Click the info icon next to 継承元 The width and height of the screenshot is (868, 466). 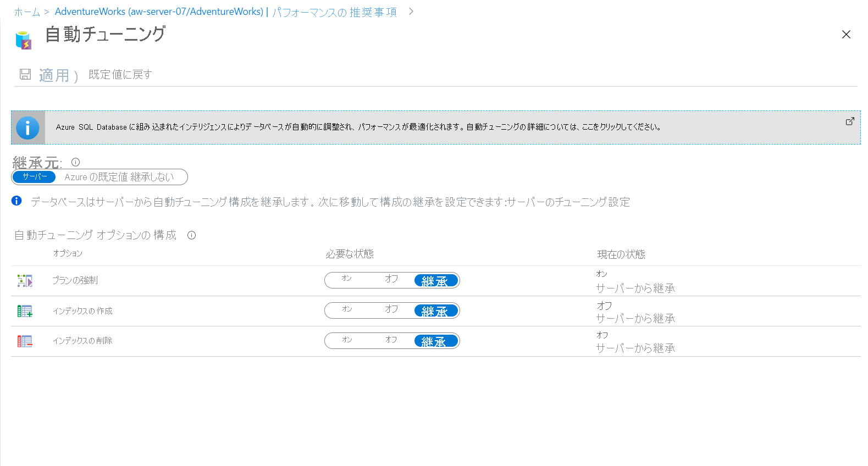click(x=76, y=162)
